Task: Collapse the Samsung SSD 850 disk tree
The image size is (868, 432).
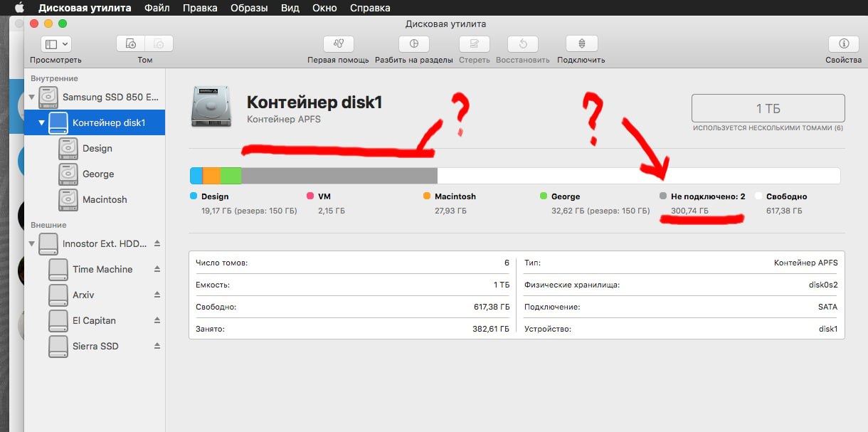Action: point(32,96)
